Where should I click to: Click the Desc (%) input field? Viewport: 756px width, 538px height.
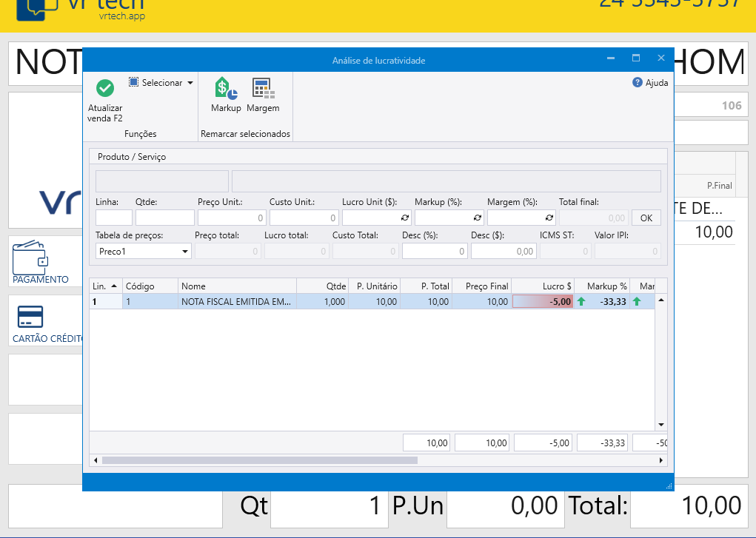point(435,252)
